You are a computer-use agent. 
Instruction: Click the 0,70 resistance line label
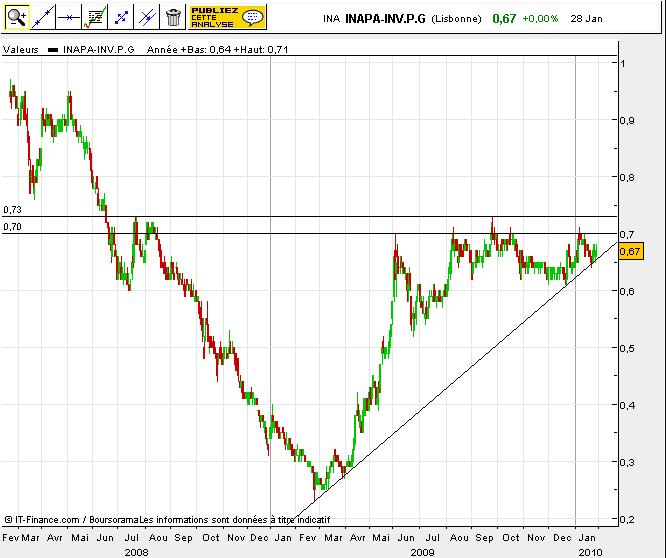12,227
